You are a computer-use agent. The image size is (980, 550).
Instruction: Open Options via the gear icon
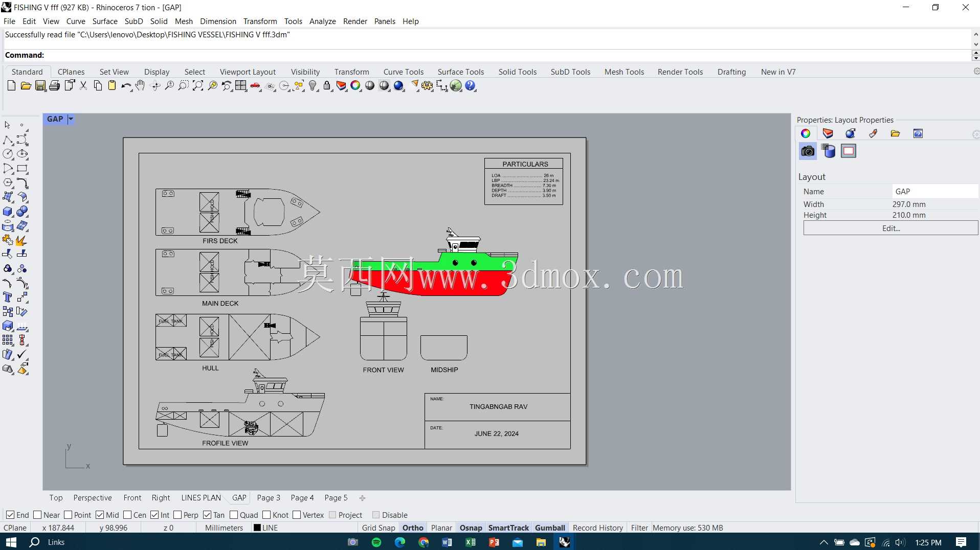click(428, 86)
